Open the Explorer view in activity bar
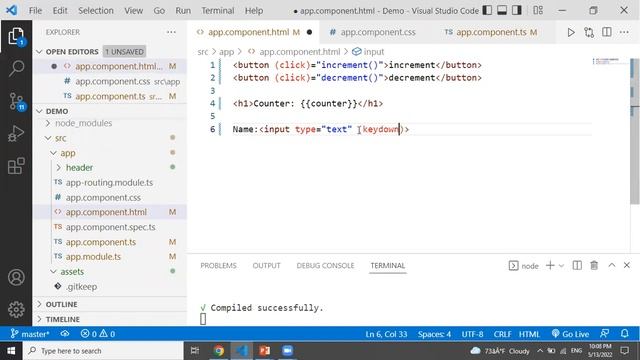Viewport: 640px width, 360px height. coord(16,36)
